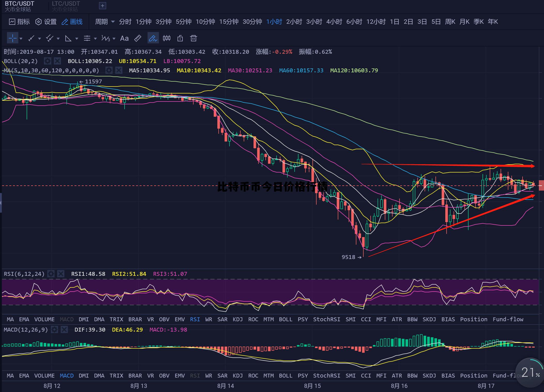Switch MACD panel to CCI indicator
This screenshot has height=392, width=544.
[366, 376]
